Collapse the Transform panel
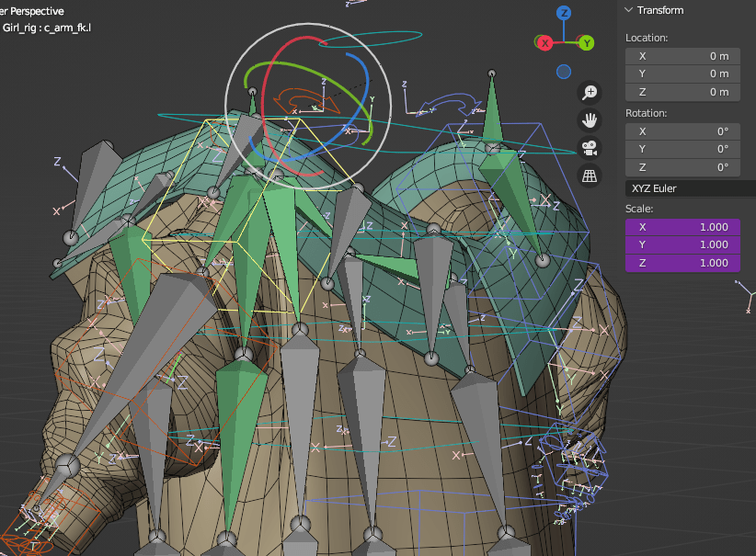This screenshot has height=556, width=756. [654, 10]
